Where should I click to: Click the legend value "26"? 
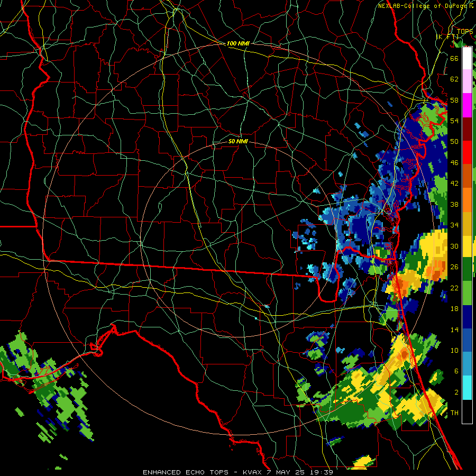454,267
